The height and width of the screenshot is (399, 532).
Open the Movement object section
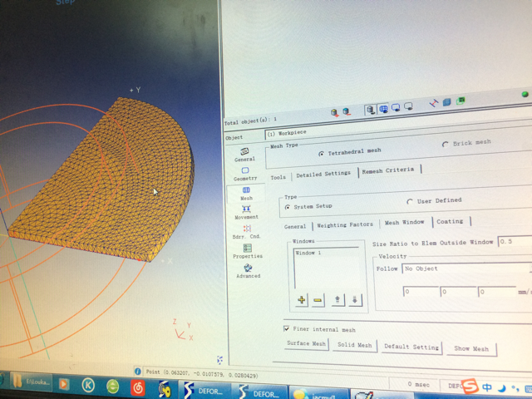(246, 213)
